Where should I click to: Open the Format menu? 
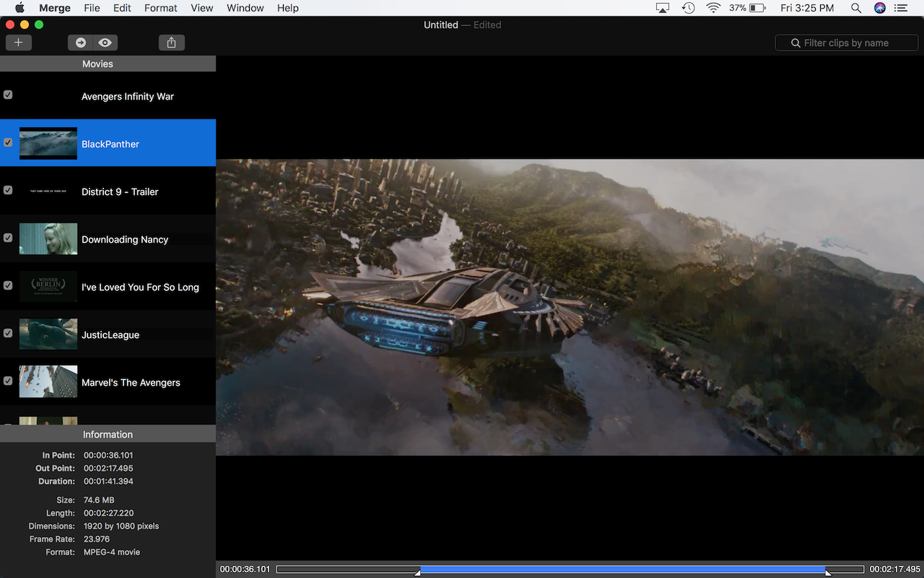pyautogui.click(x=160, y=8)
